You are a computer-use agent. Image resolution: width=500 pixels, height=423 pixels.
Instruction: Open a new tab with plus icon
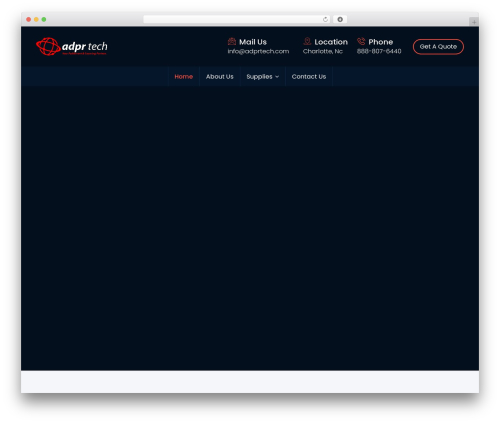(474, 22)
